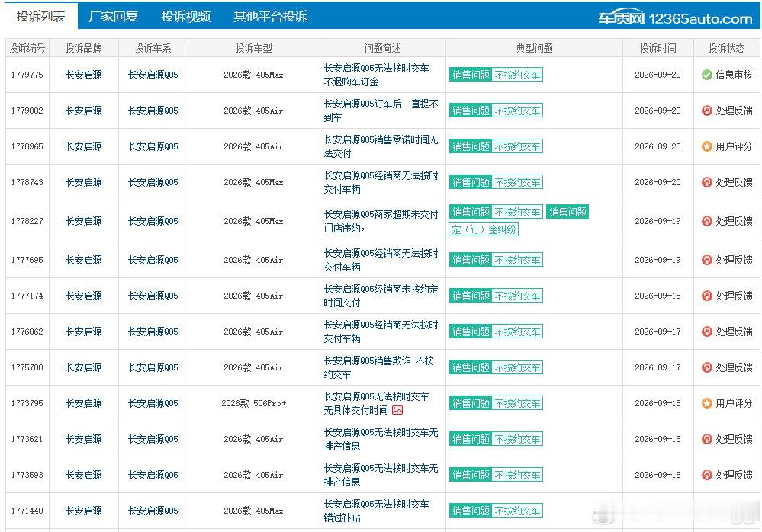Image resolution: width=762 pixels, height=532 pixels.
Task: Open complaint '长安启源Q05商家超期未交付门店违约'
Action: pos(381,221)
